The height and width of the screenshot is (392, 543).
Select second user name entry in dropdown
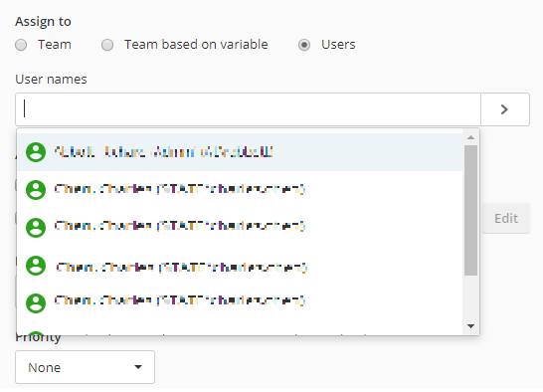pos(240,190)
